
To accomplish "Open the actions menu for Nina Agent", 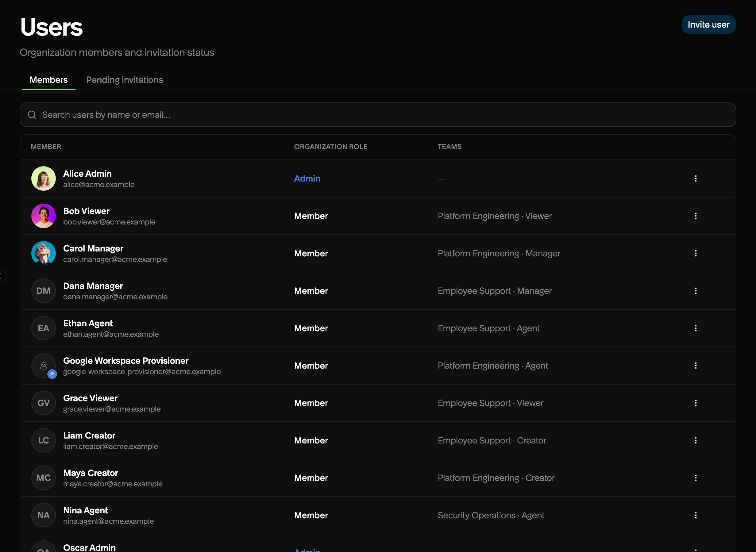I will pos(696,515).
